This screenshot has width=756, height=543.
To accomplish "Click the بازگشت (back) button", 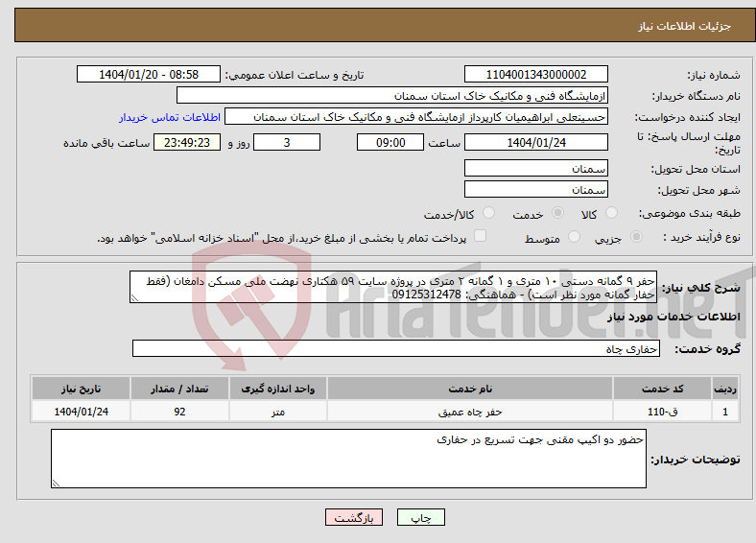I will coord(354,517).
